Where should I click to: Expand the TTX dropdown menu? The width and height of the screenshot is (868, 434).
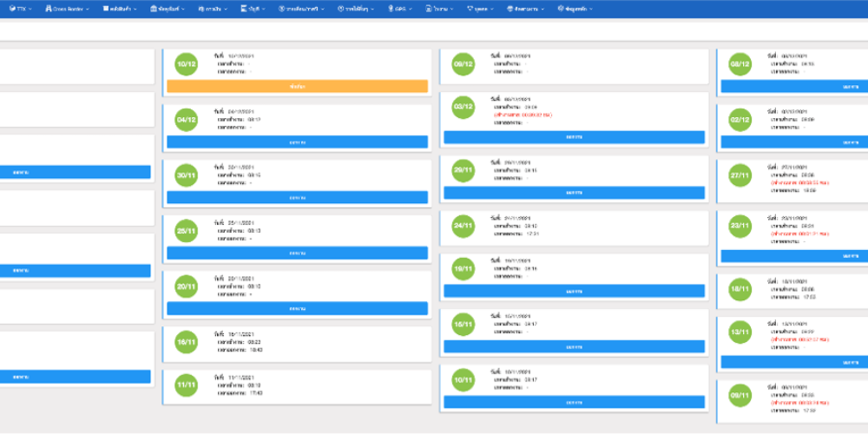(19, 9)
